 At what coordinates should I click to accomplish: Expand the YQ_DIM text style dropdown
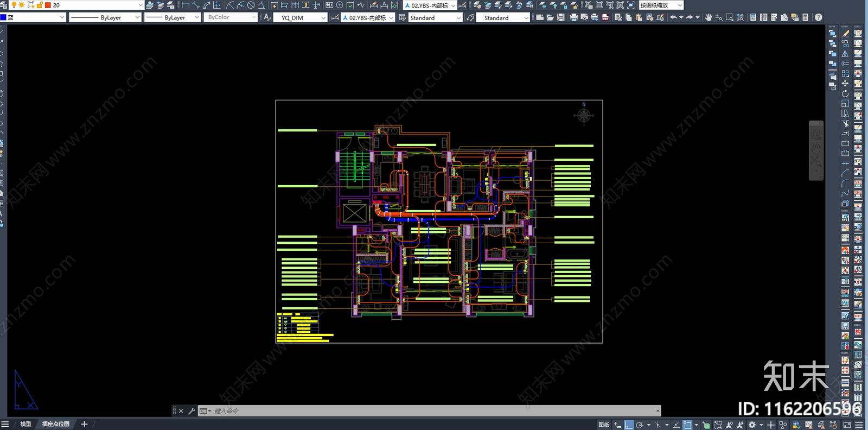[323, 18]
